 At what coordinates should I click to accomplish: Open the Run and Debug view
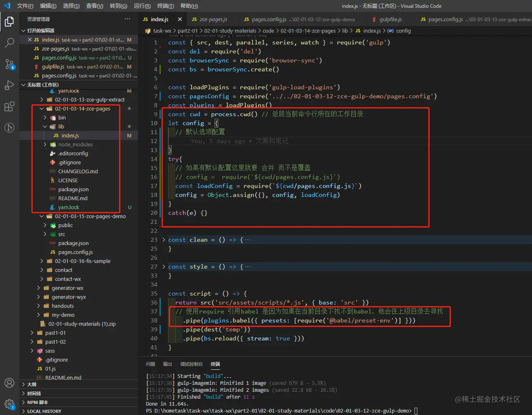[x=9, y=86]
